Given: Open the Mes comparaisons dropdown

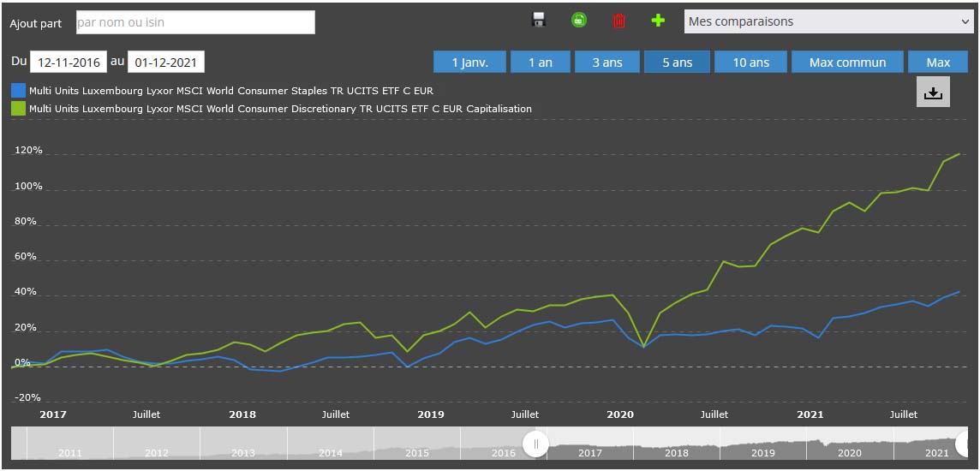Looking at the screenshot, I should (828, 21).
